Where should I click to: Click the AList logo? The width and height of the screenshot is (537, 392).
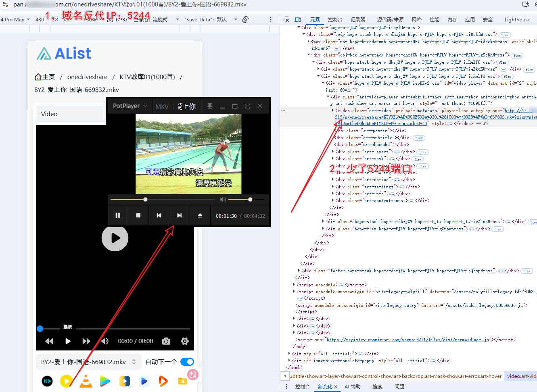click(x=64, y=53)
